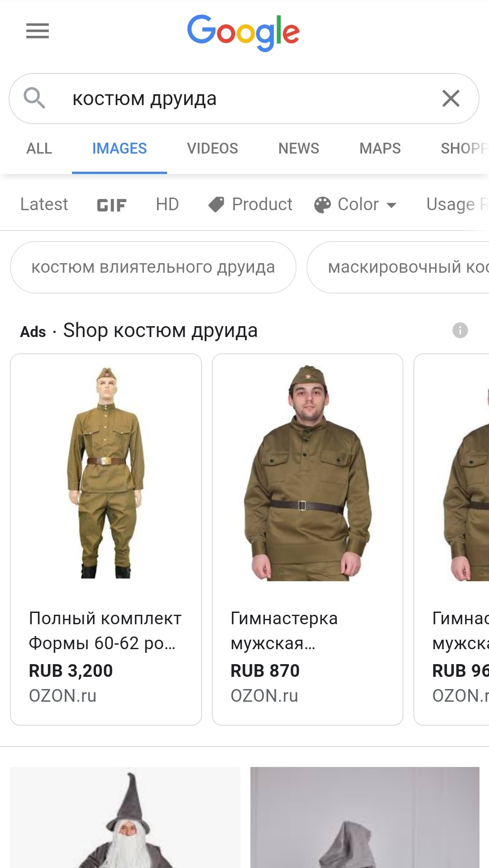
Task: Expand the Color dropdown
Action: click(356, 204)
